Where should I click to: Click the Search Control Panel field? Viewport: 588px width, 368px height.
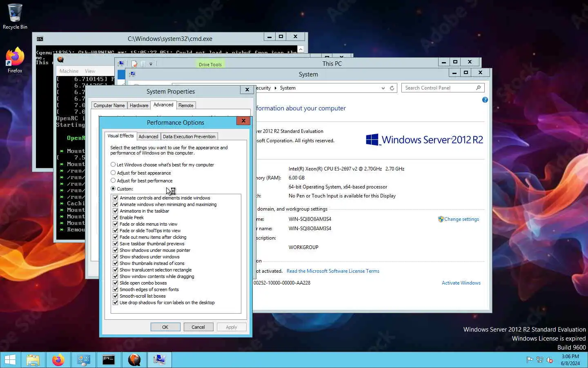(439, 88)
